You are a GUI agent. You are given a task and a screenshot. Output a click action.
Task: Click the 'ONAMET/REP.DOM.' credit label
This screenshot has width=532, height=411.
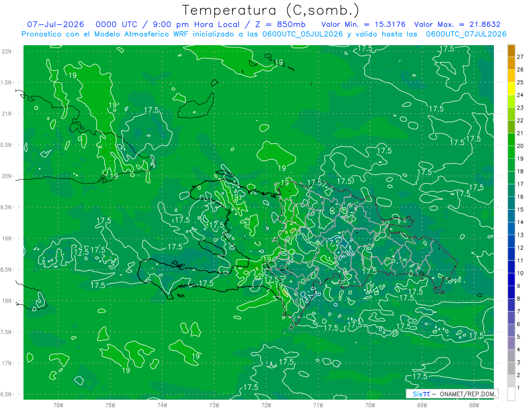[467, 394]
